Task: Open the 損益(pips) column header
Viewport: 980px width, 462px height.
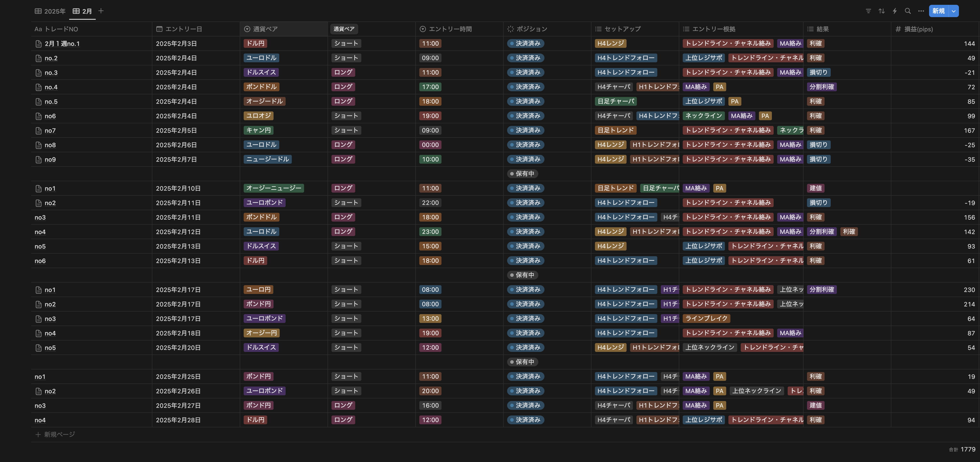Action: (x=935, y=29)
